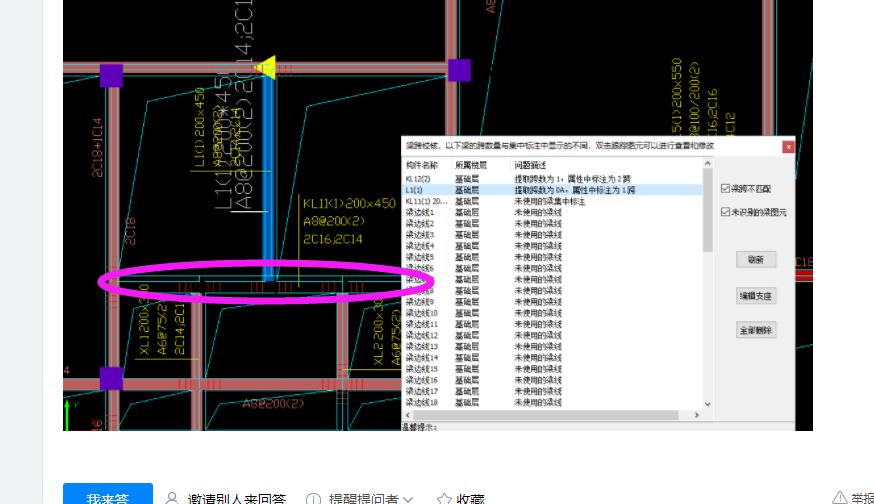
Task: Click the 所属楼层 column header
Action: pyautogui.click(x=470, y=165)
